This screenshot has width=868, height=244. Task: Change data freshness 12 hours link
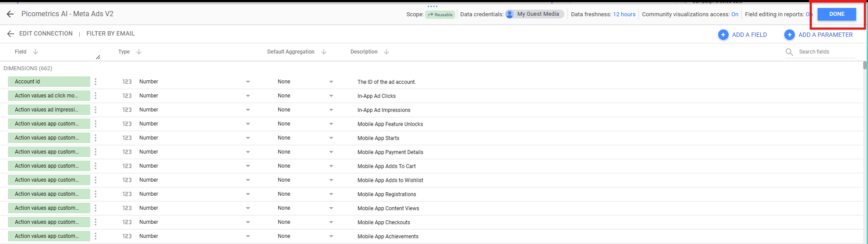[x=624, y=14]
